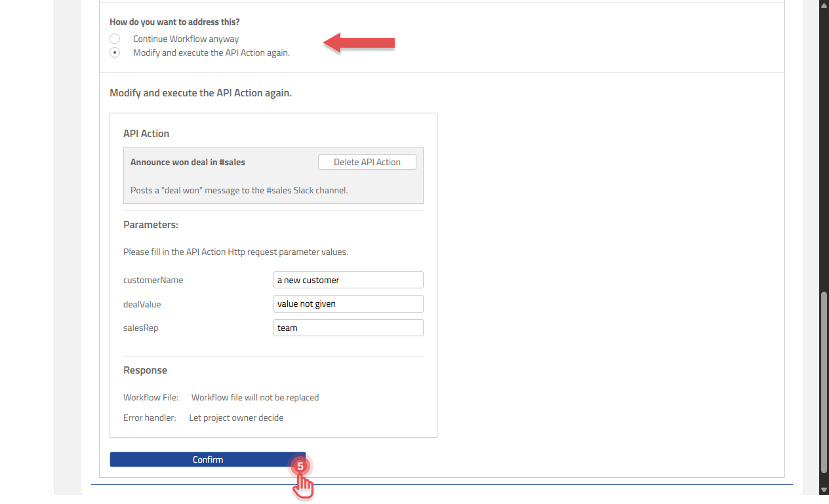The image size is (829, 504).
Task: Click the Error handler: label
Action: [150, 417]
